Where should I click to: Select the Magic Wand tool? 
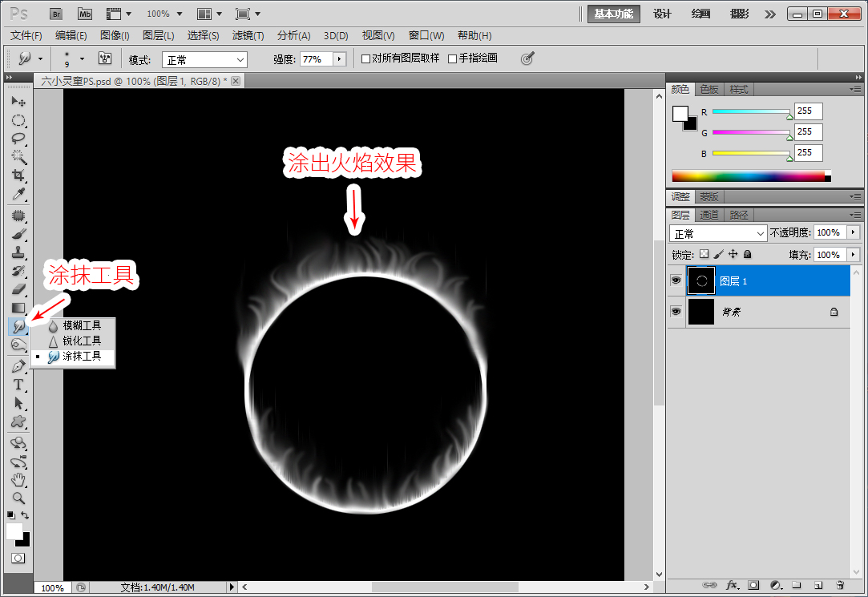coord(18,156)
